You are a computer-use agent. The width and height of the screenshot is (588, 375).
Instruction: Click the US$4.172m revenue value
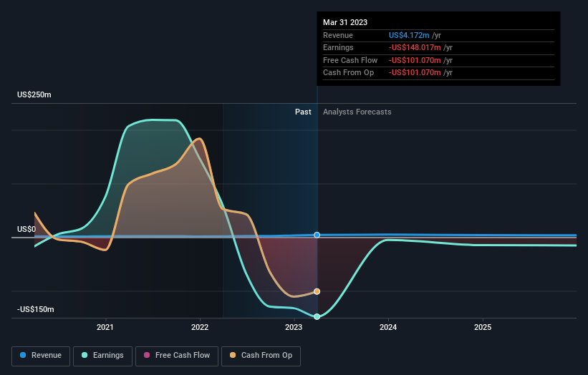click(x=409, y=35)
